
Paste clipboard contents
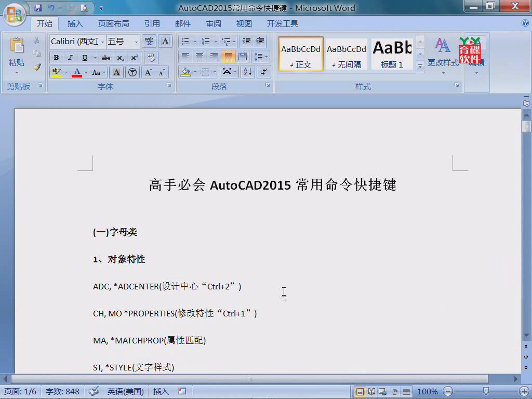[x=17, y=52]
